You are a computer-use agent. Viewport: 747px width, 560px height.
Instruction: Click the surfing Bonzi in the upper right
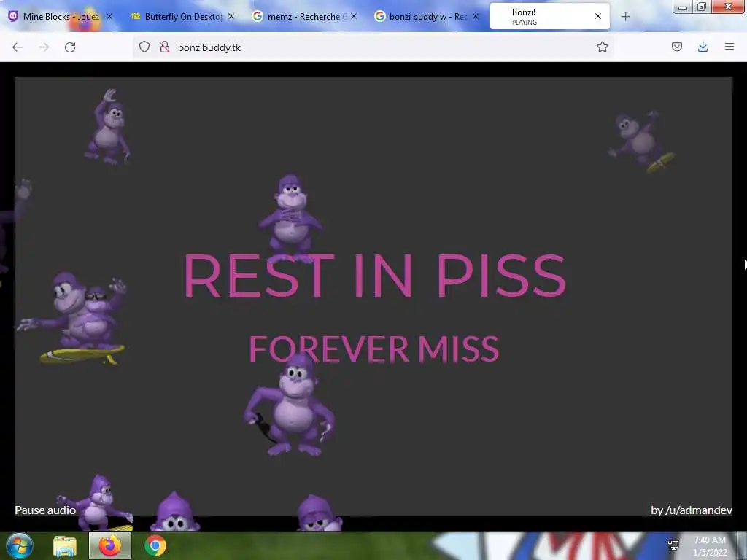[641, 141]
